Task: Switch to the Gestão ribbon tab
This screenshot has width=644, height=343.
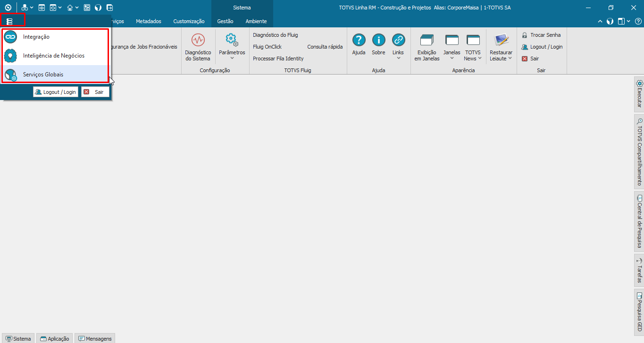Action: coord(225,21)
